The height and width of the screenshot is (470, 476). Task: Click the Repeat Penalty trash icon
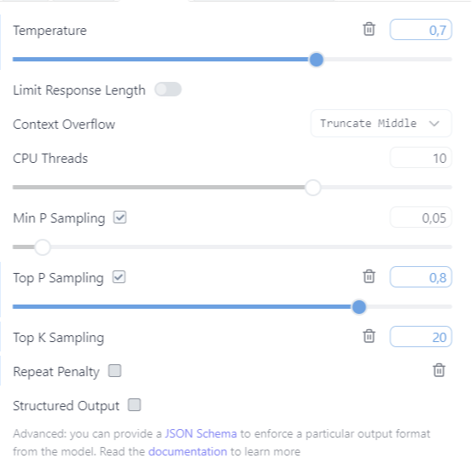coord(439,370)
